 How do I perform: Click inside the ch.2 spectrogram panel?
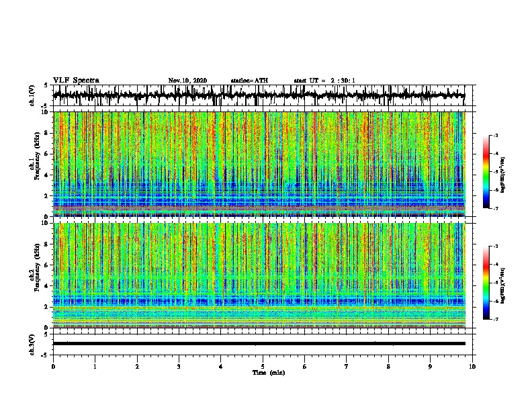[x=259, y=275]
